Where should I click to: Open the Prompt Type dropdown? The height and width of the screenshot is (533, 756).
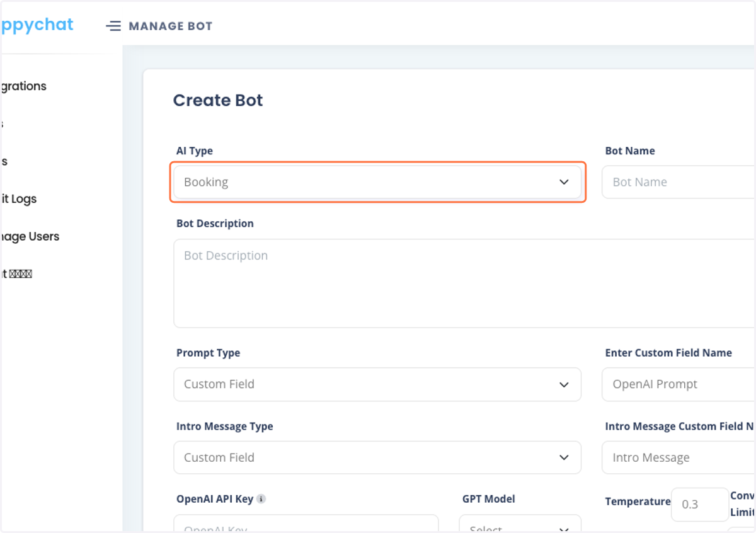point(377,384)
